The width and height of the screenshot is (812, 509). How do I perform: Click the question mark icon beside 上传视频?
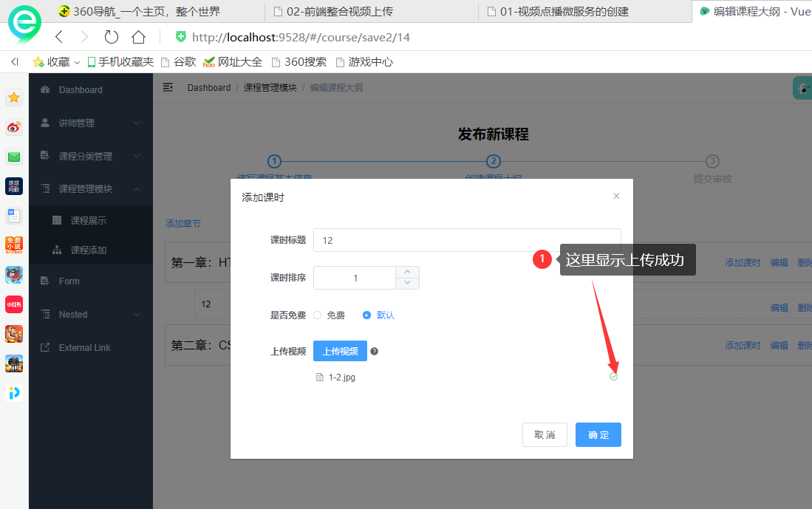click(x=374, y=351)
